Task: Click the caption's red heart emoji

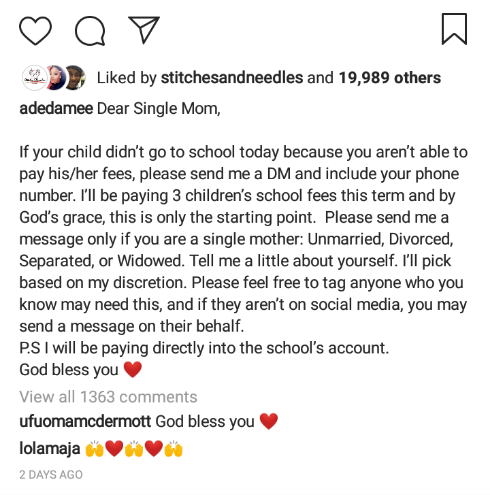Action: pyautogui.click(x=133, y=370)
